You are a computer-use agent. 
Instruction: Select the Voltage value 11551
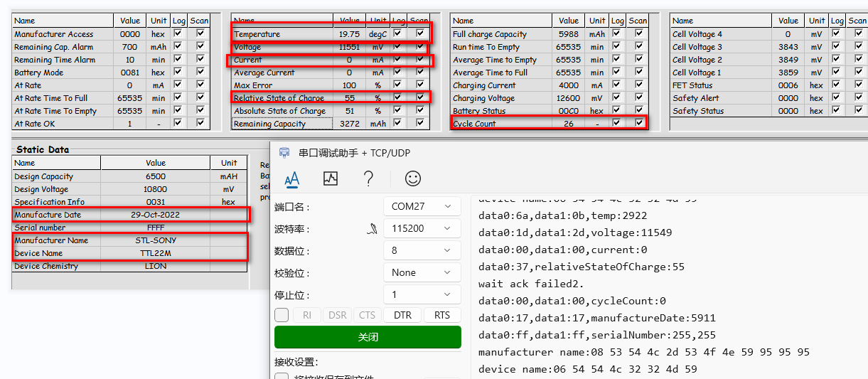click(x=349, y=47)
